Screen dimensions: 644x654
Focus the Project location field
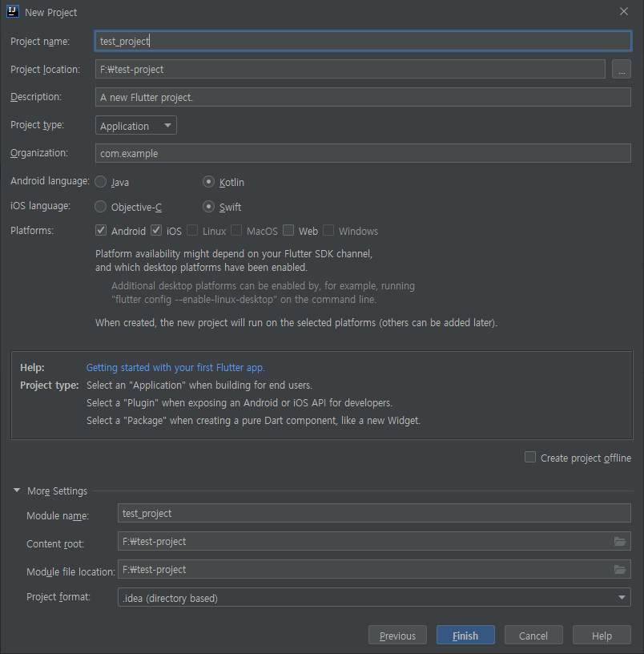(350, 69)
